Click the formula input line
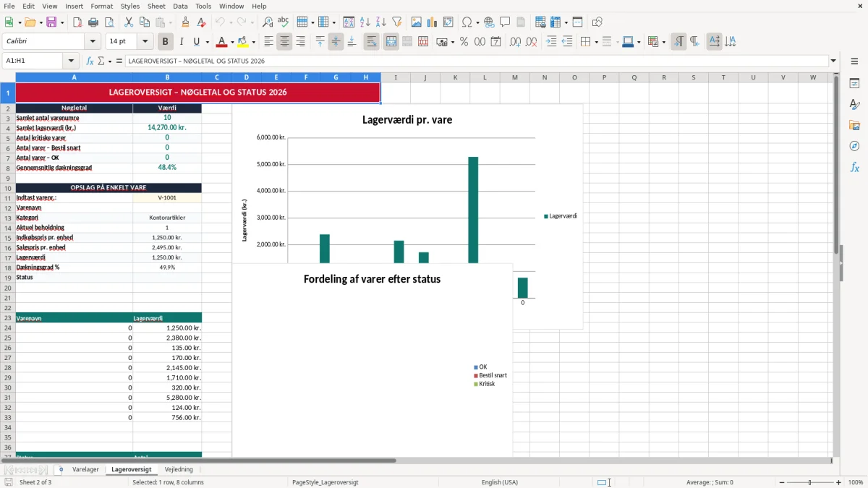The image size is (868, 488). 476,61
